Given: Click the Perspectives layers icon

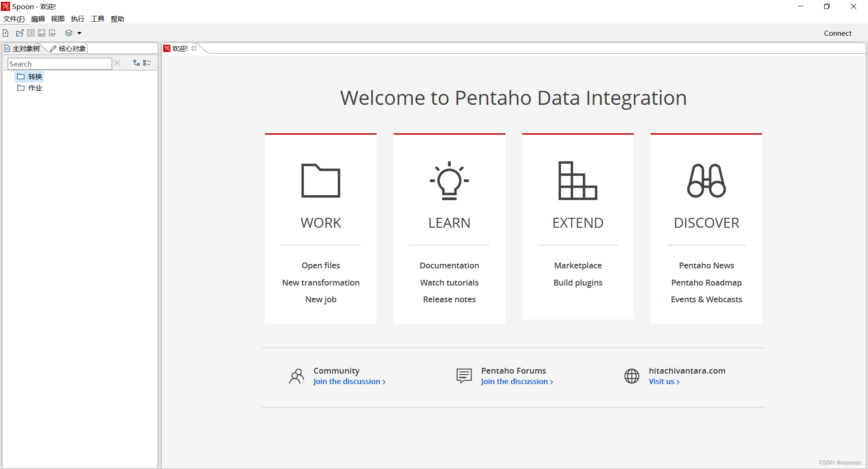Looking at the screenshot, I should [69, 33].
